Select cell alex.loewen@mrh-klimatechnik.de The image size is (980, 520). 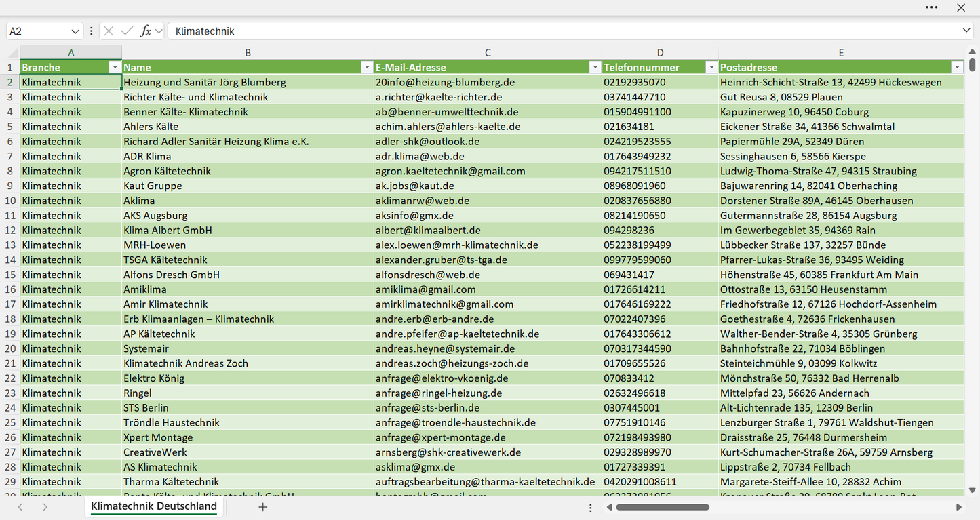tap(488, 245)
